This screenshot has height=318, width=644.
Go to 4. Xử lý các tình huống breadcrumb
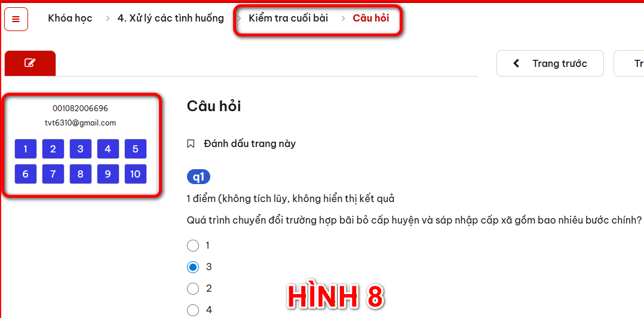[171, 18]
